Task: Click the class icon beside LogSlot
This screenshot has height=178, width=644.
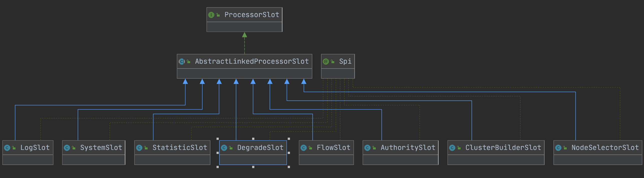Action: (7, 148)
